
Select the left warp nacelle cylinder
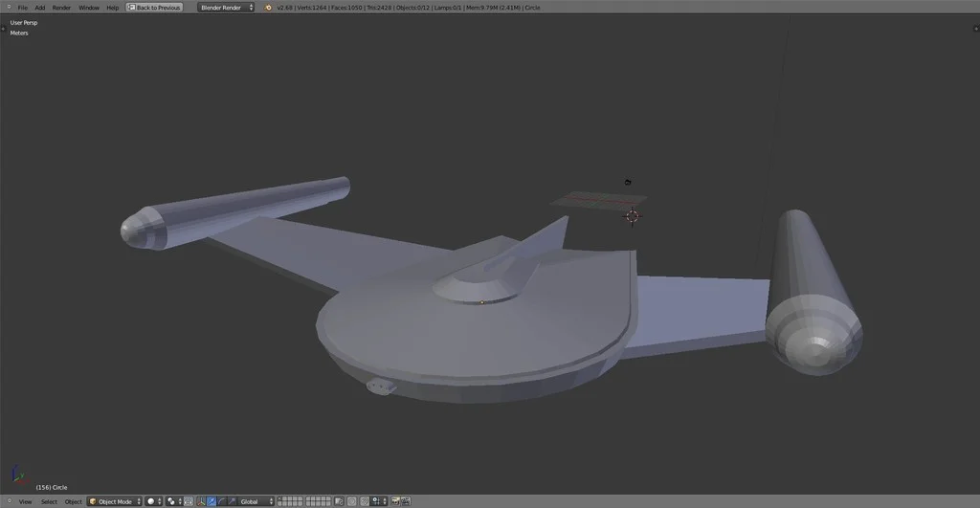pyautogui.click(x=235, y=212)
